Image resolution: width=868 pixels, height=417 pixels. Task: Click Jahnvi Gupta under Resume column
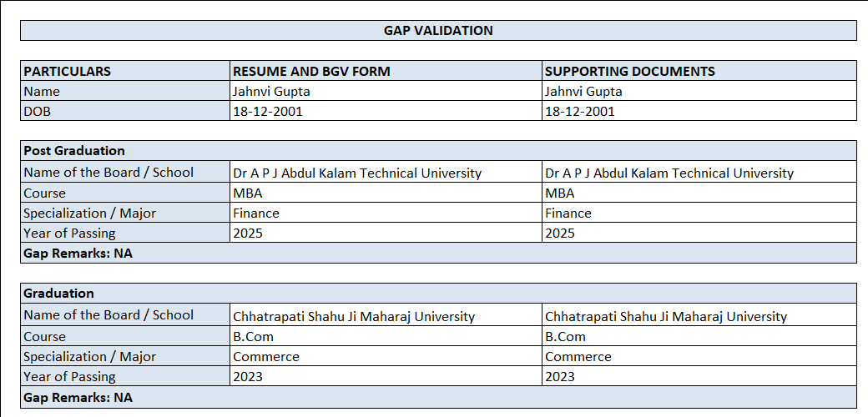tap(386, 91)
